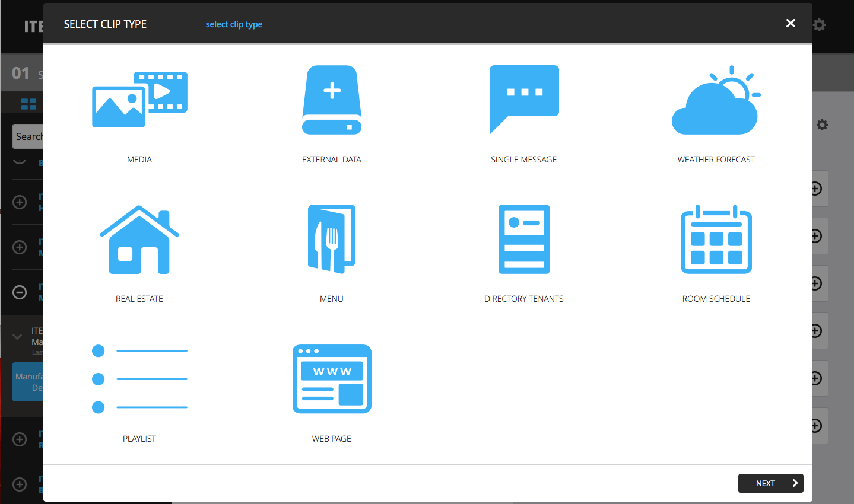Select the Menu fork and knife icon
This screenshot has width=854, height=504.
(332, 240)
